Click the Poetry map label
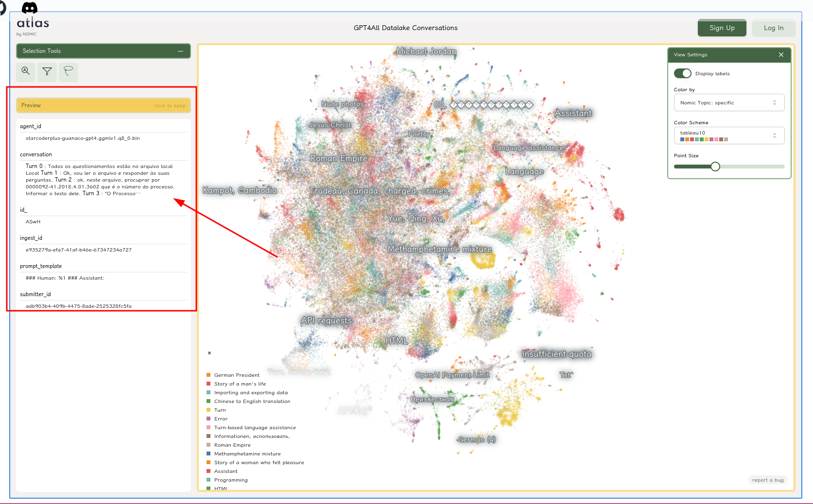 [419, 134]
